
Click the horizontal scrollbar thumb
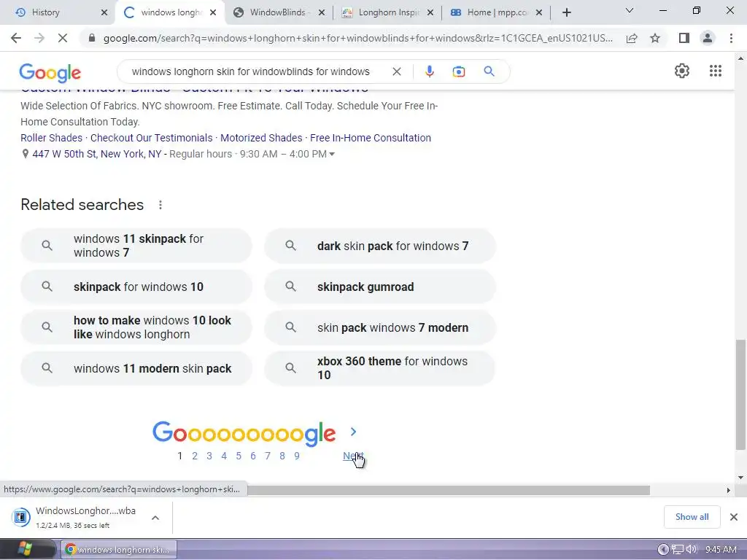coord(448,490)
